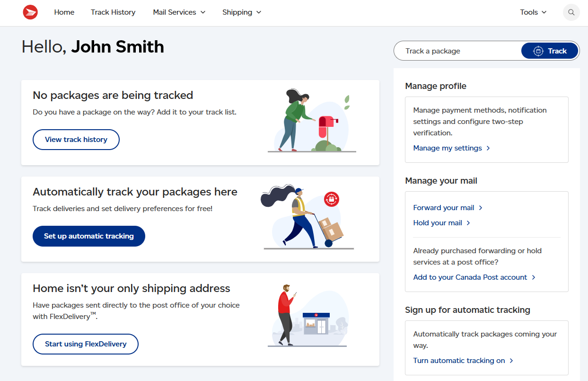Image resolution: width=588 pixels, height=381 pixels.
Task: Start using FlexDelivery
Action: click(85, 344)
